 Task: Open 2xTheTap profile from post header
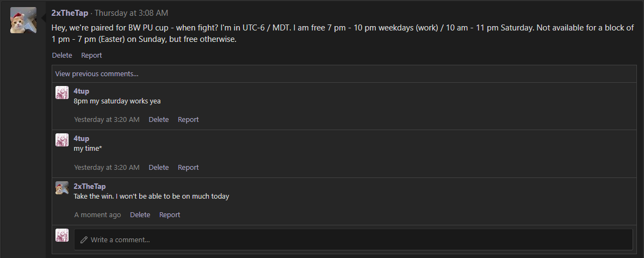click(x=70, y=13)
